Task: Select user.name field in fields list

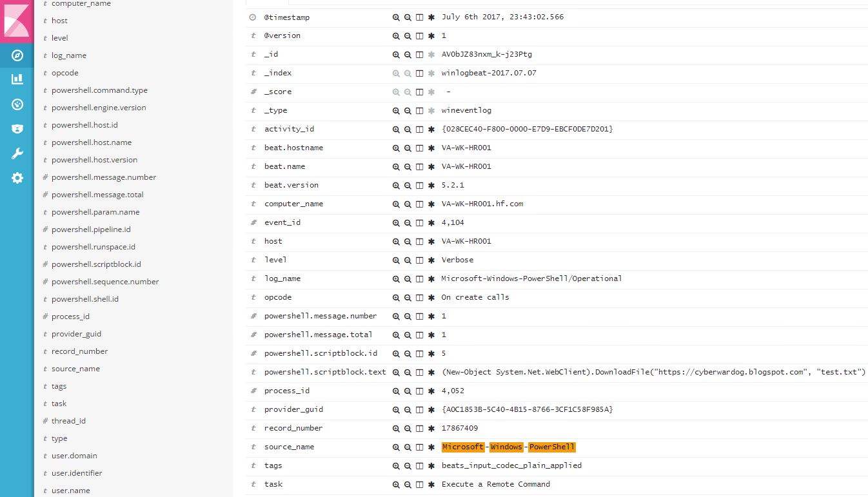Action: coord(70,491)
